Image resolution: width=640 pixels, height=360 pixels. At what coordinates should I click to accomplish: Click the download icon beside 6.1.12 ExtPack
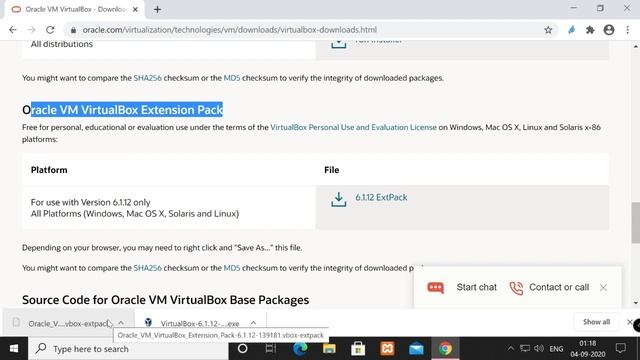tap(338, 200)
